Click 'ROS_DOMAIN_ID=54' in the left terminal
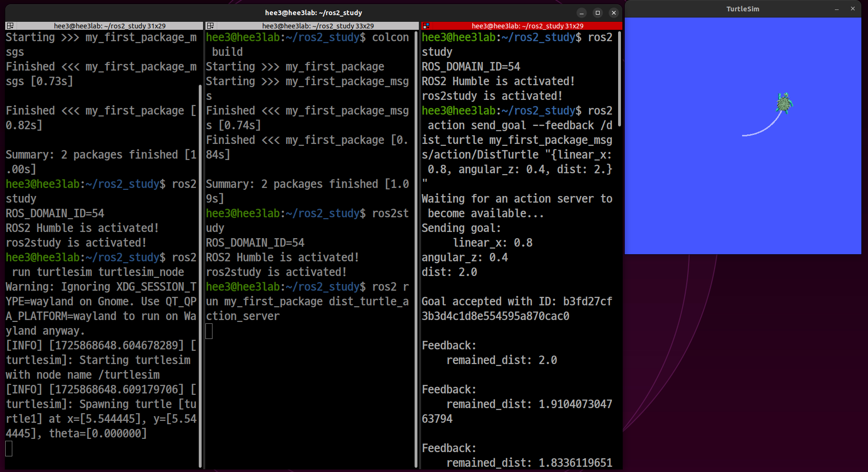Image resolution: width=868 pixels, height=472 pixels. click(x=55, y=214)
